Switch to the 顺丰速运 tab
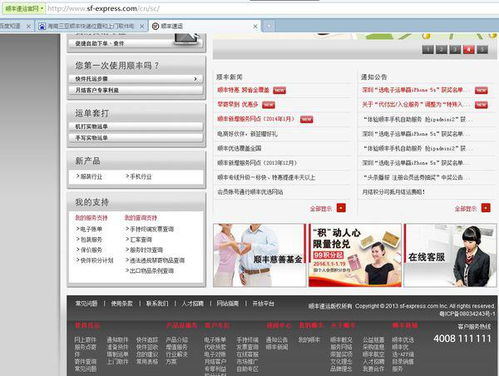Viewport: 499px width, 376px height. pyautogui.click(x=205, y=26)
